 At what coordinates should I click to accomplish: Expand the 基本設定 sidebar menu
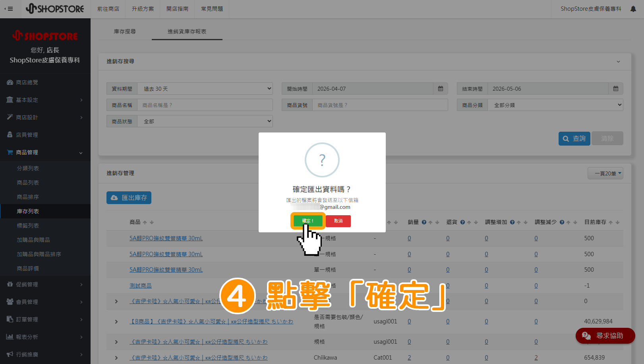pos(45,100)
